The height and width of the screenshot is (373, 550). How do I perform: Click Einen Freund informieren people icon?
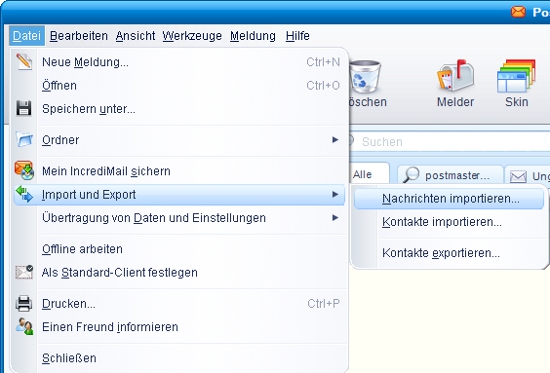point(24,326)
